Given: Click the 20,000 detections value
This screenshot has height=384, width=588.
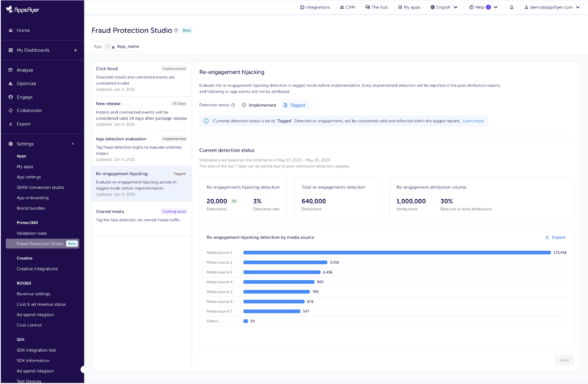Looking at the screenshot, I should click(217, 202).
